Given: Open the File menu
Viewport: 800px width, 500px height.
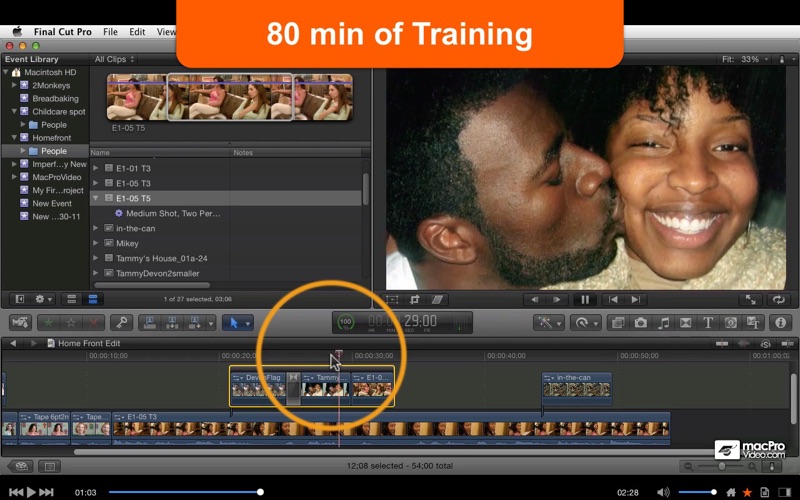Looking at the screenshot, I should (110, 32).
